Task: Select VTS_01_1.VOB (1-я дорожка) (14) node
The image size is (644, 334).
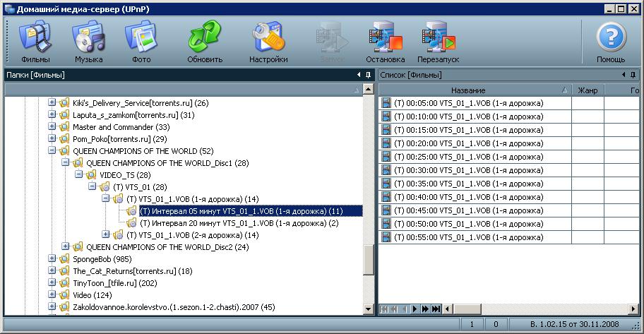Action: (192, 199)
